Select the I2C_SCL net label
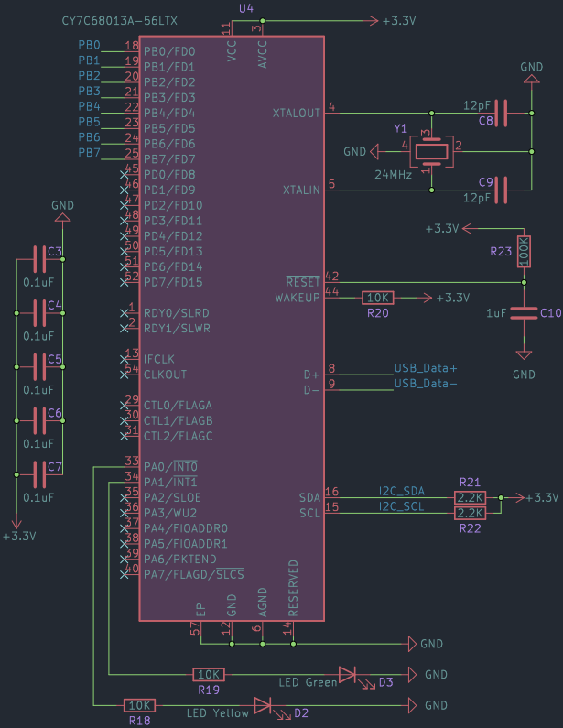This screenshot has width=563, height=728. point(402,506)
